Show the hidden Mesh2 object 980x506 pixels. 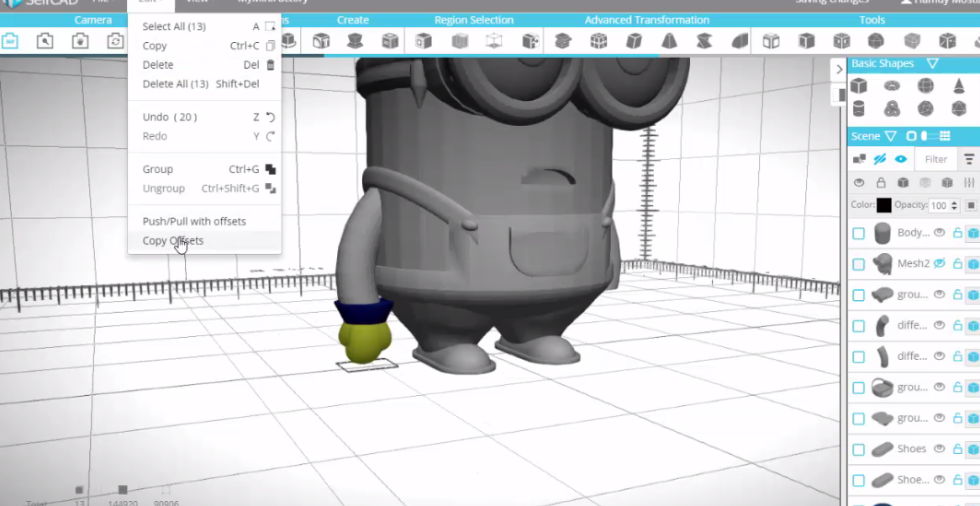(x=939, y=264)
